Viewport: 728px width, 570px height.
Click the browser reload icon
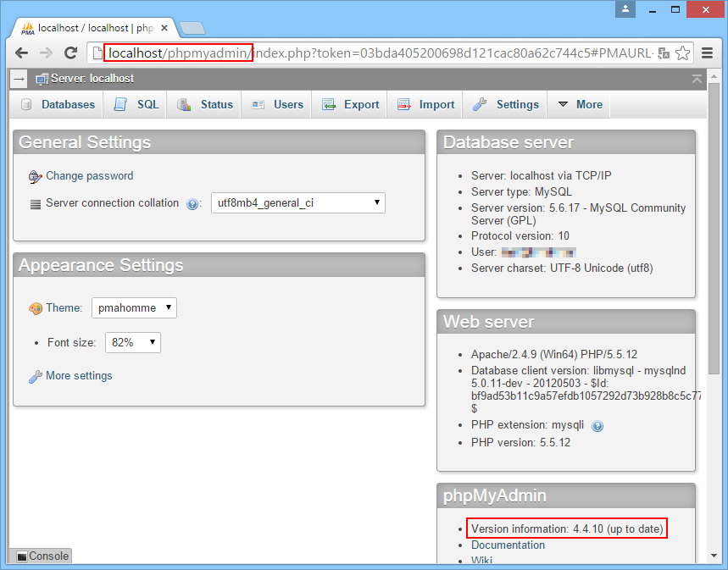tap(70, 53)
